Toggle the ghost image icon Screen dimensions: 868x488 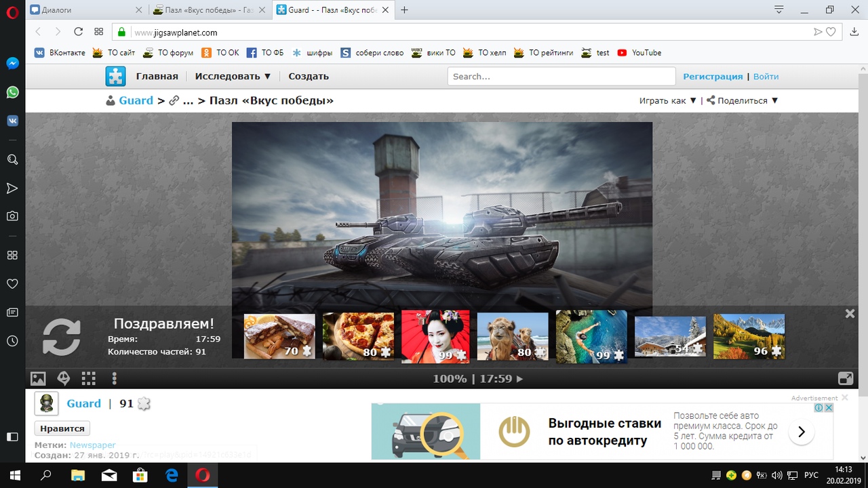(63, 378)
